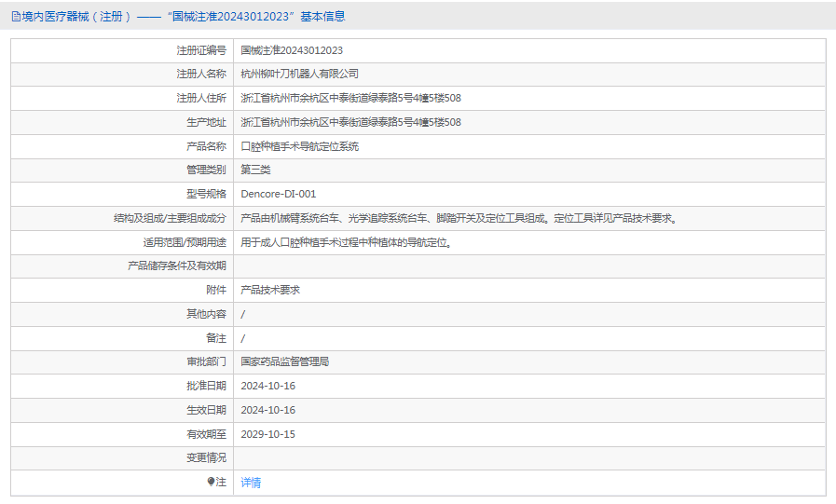This screenshot has width=836, height=504.
Task: Click the 生效日期 label
Action: pyautogui.click(x=206, y=410)
